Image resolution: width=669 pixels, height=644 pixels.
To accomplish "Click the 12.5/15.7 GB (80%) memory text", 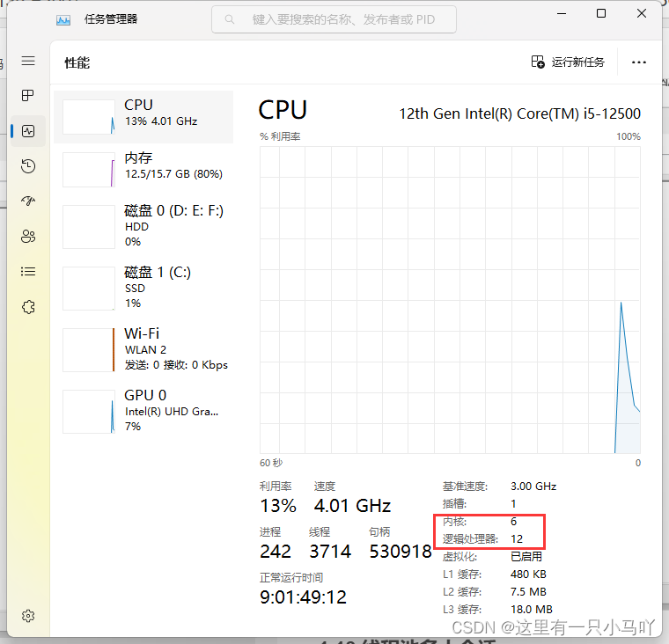I will tap(173, 174).
